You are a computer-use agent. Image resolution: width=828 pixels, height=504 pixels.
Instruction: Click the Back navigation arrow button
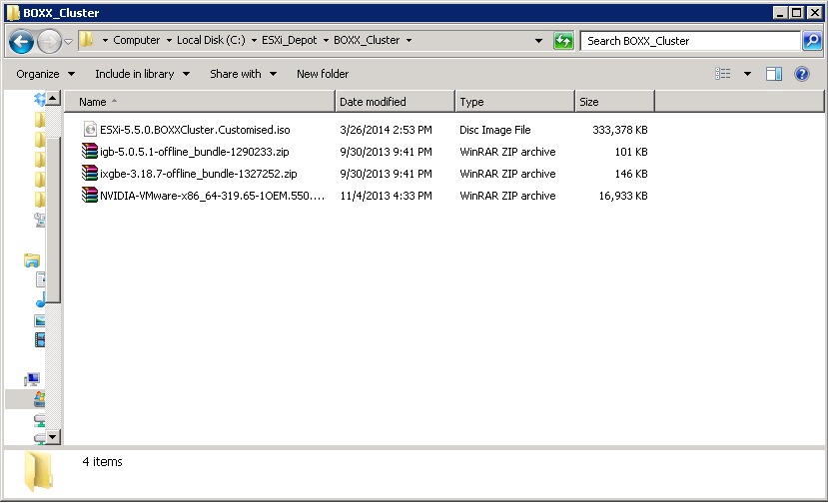click(21, 41)
